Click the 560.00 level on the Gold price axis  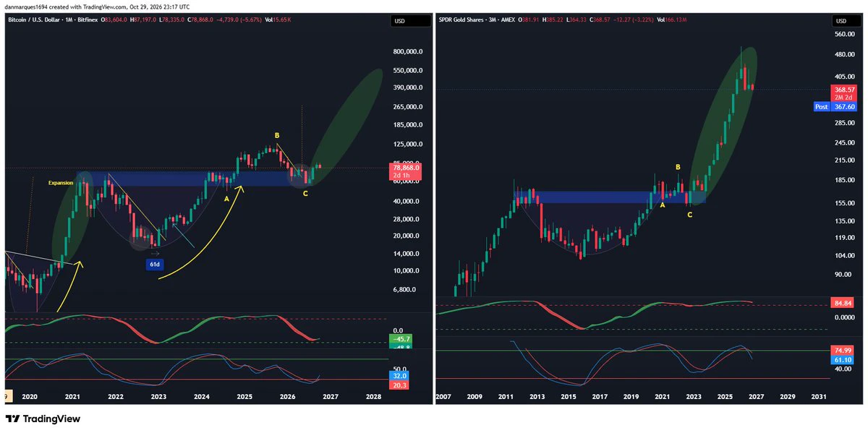pyautogui.click(x=845, y=34)
